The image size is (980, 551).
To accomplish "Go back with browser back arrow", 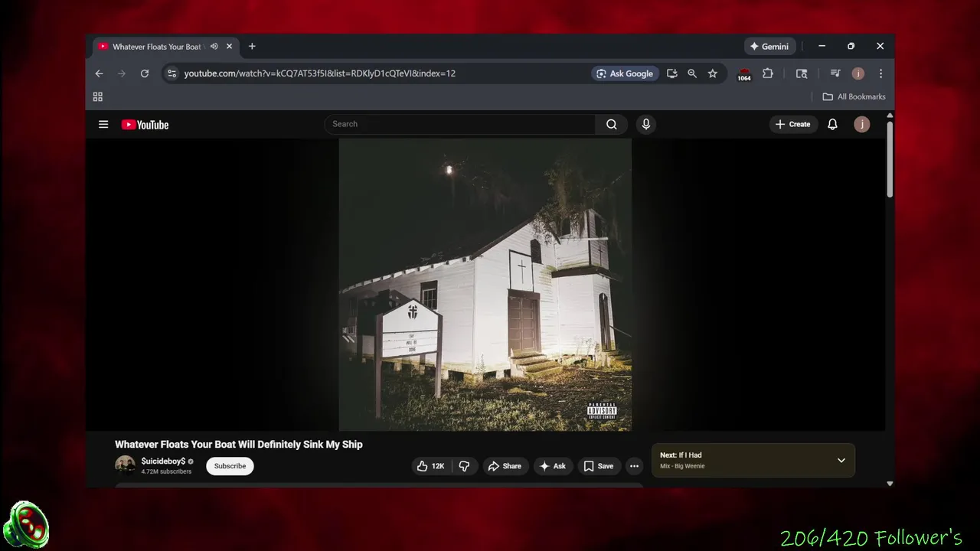I will tap(99, 73).
